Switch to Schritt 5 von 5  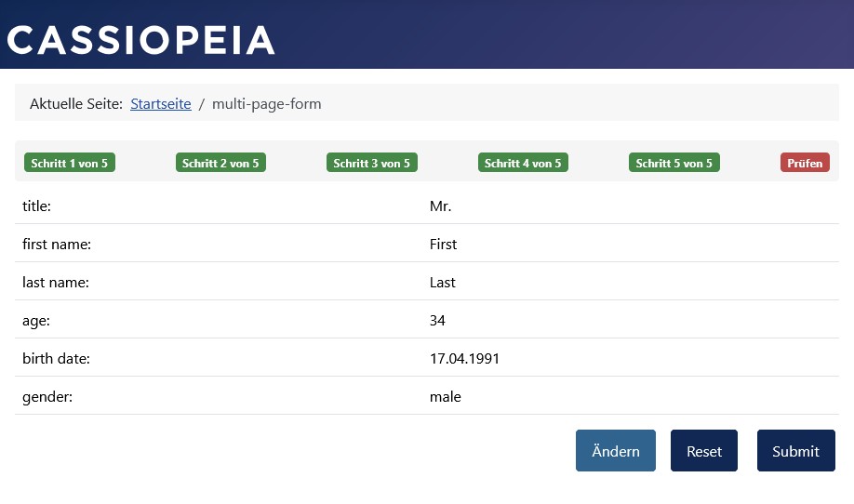(674, 163)
